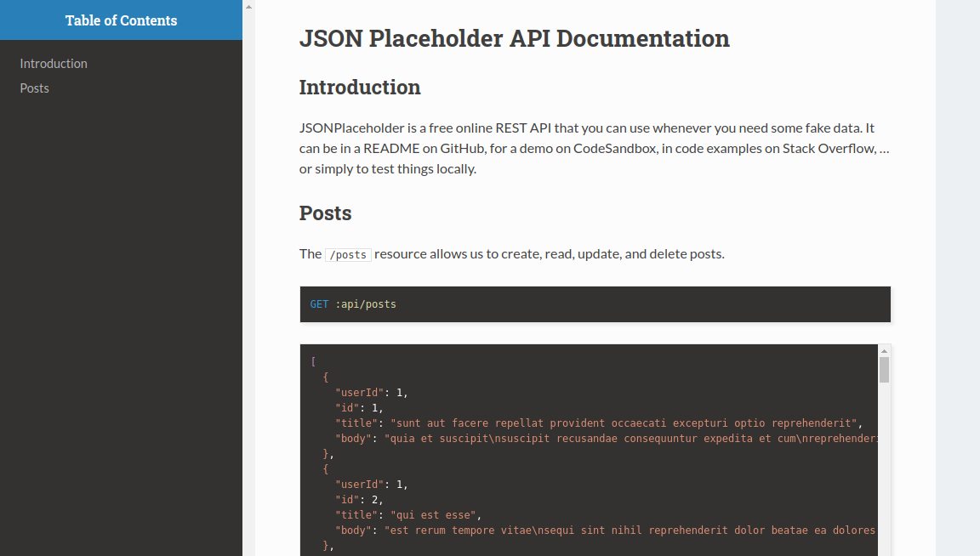Jump to Posts from the table of contents
This screenshot has width=980, height=556.
click(35, 88)
